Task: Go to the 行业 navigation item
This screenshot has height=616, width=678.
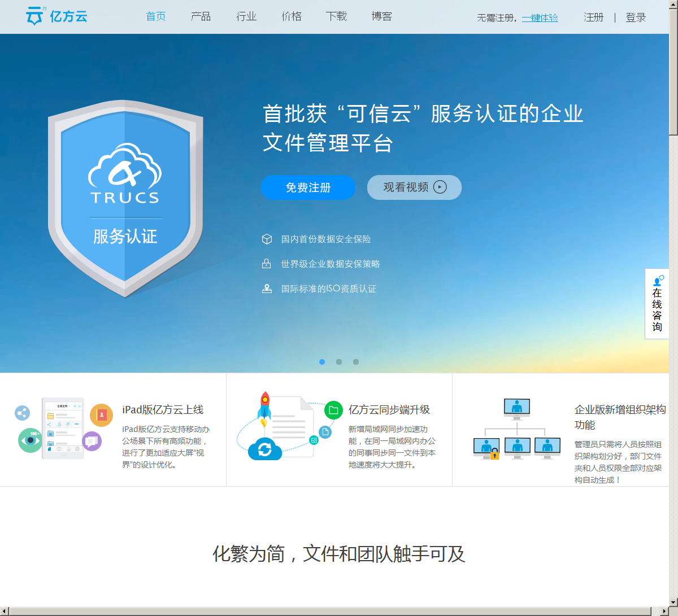Action: pos(246,16)
